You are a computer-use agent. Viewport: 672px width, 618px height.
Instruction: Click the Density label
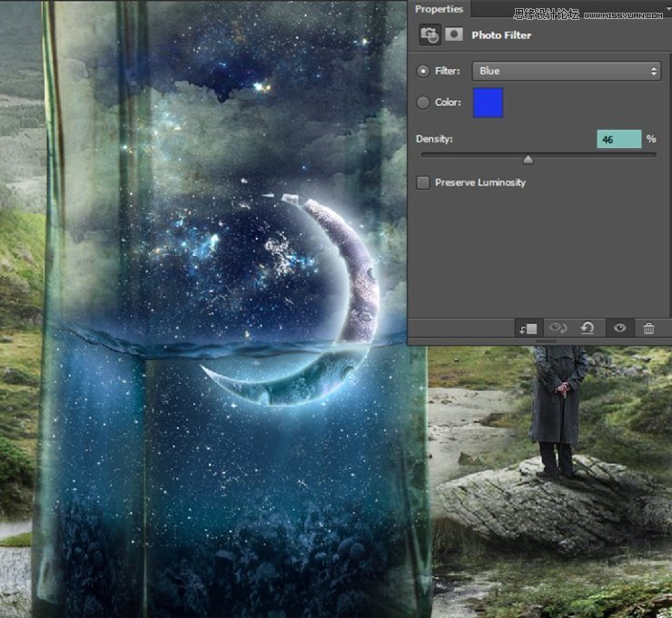434,139
